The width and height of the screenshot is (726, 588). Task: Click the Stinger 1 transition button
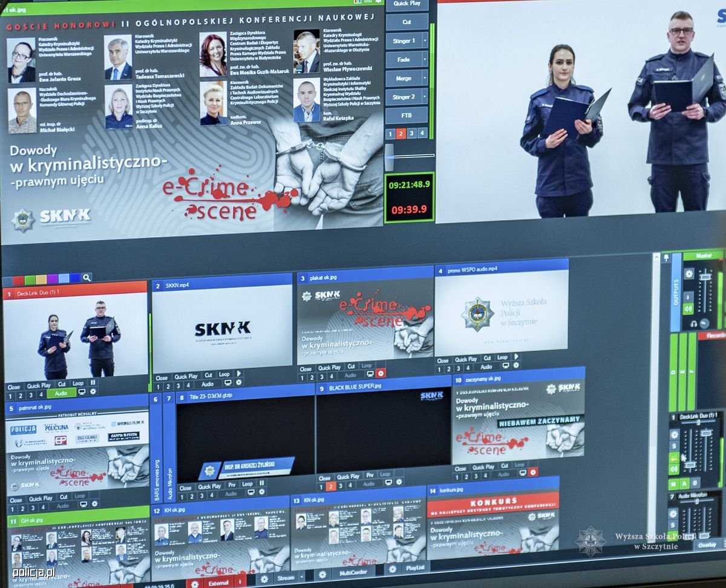pyautogui.click(x=403, y=41)
